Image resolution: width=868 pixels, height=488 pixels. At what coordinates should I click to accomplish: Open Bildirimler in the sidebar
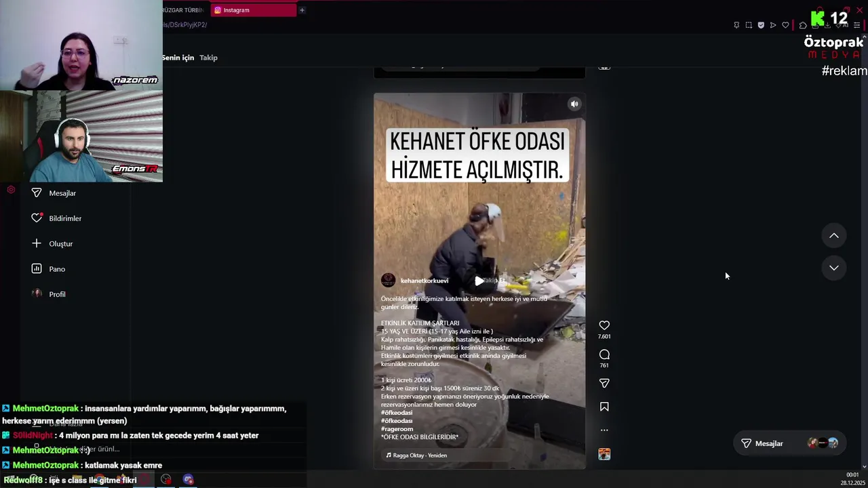[65, 218]
